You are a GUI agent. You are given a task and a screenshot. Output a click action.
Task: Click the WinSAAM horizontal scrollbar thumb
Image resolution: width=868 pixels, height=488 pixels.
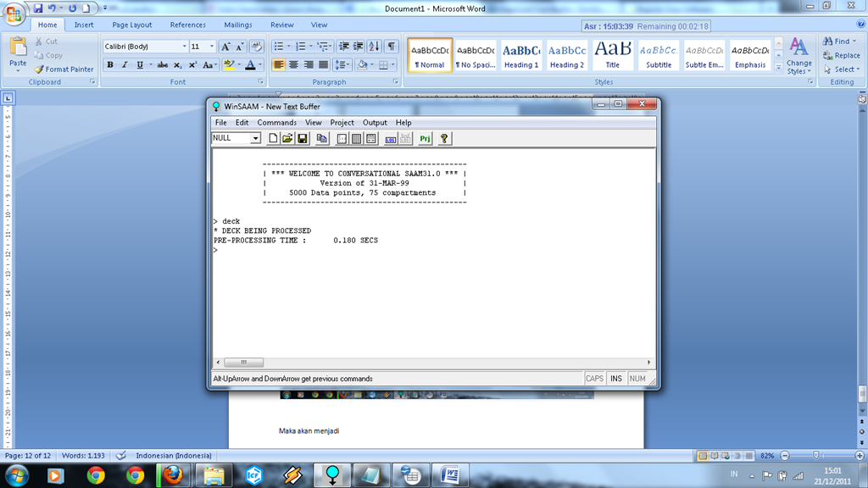point(243,363)
